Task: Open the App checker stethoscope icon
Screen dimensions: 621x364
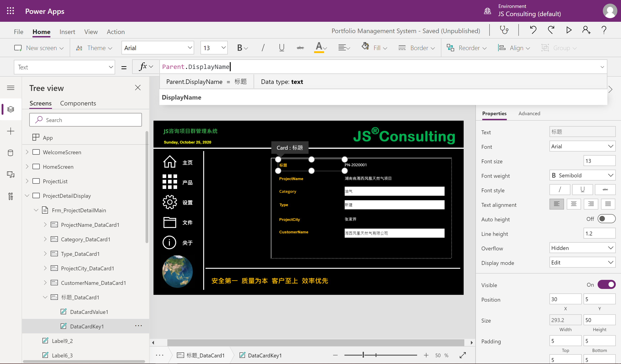Action: click(x=504, y=30)
